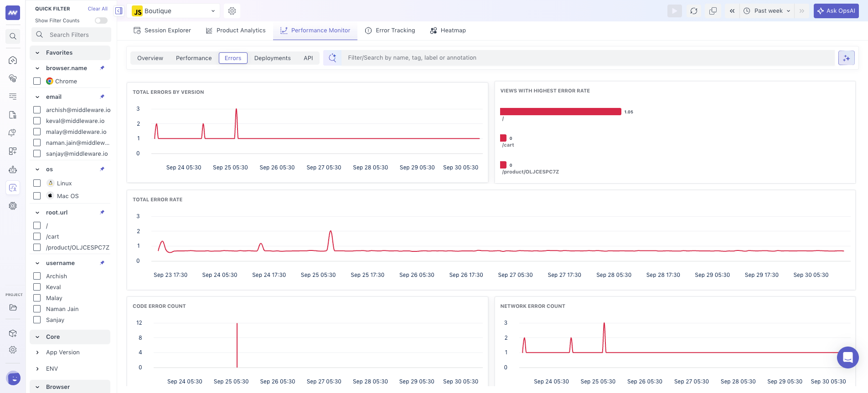The width and height of the screenshot is (868, 393).
Task: Click the play live-stream button
Action: [674, 11]
